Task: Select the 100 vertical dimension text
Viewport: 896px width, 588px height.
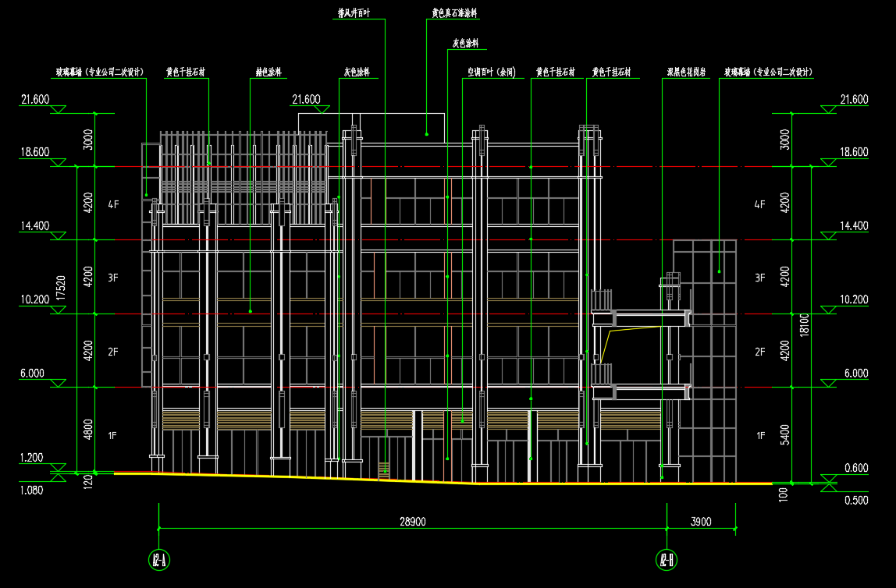Action: click(x=784, y=494)
